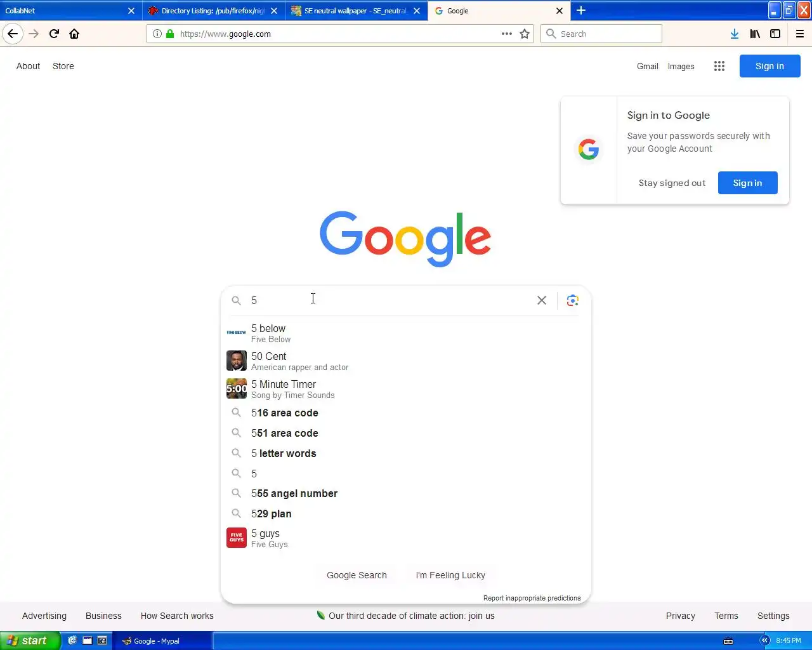Viewport: 812px width, 650px height.
Task: Open page actions three-dot menu in address bar
Action: pyautogui.click(x=507, y=34)
